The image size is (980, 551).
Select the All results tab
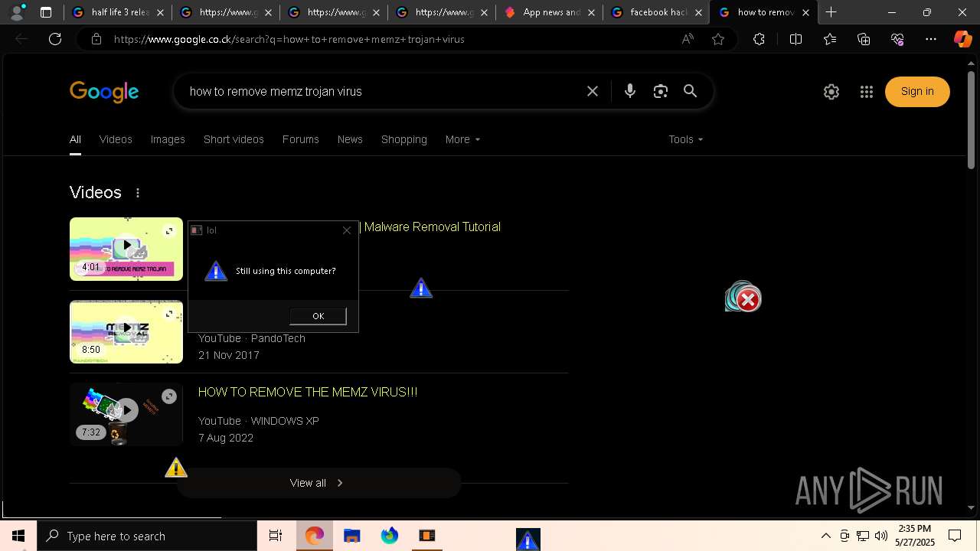(75, 139)
